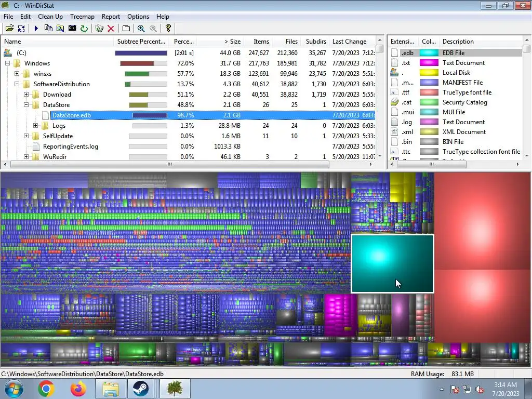Click the Zoom In magnifier icon

click(x=141, y=29)
